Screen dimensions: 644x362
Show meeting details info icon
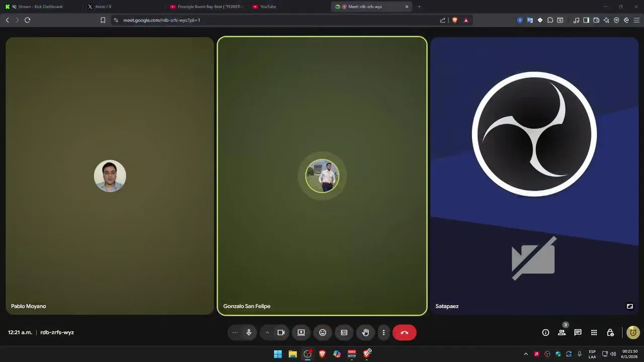pyautogui.click(x=545, y=332)
